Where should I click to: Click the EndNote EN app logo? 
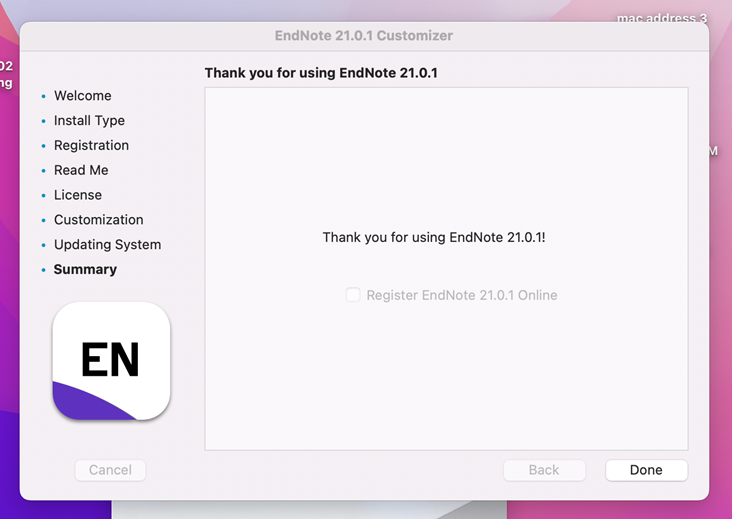click(x=111, y=361)
